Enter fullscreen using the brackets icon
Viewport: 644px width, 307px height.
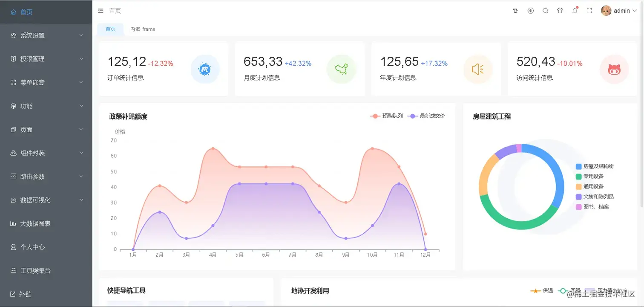click(x=589, y=10)
